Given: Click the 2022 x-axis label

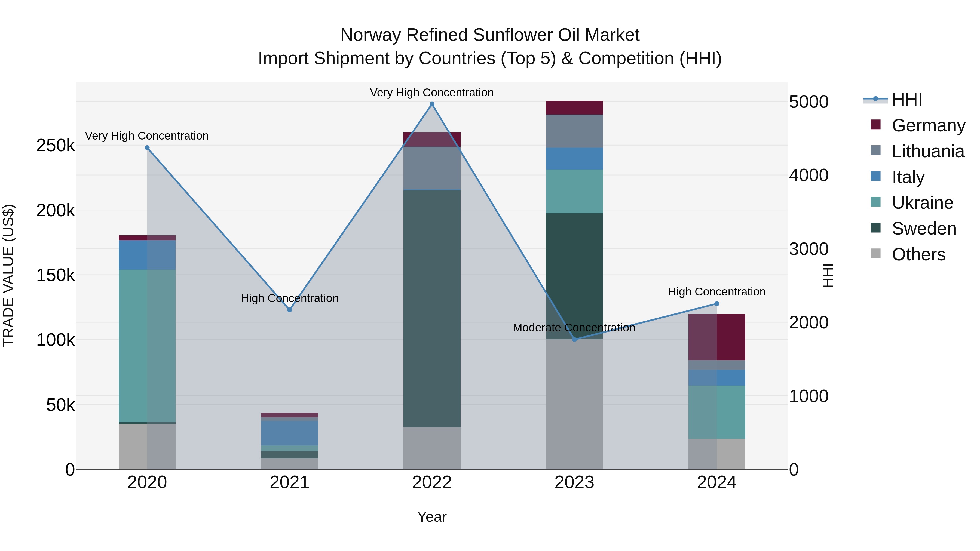Looking at the screenshot, I should pyautogui.click(x=432, y=482).
